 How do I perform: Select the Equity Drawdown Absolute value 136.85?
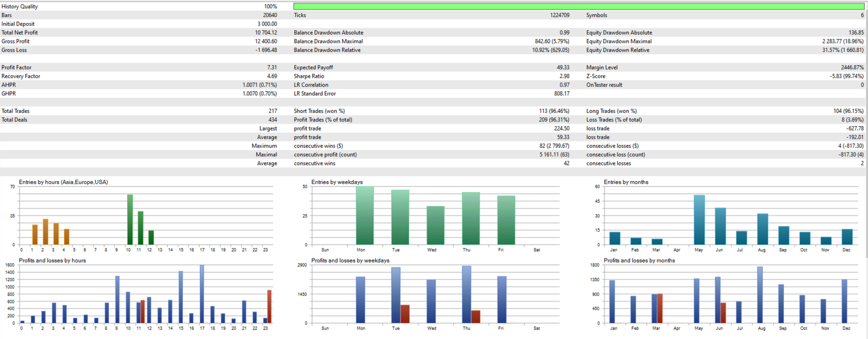pos(856,33)
